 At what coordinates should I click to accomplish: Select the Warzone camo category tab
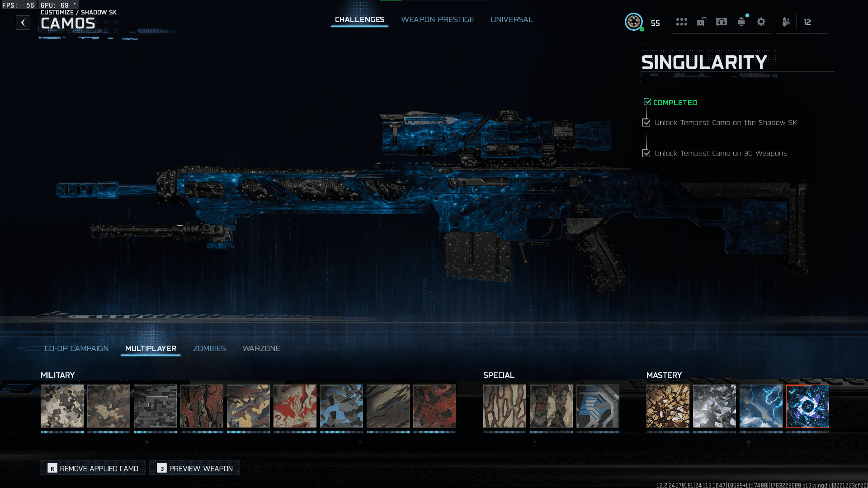click(261, 348)
